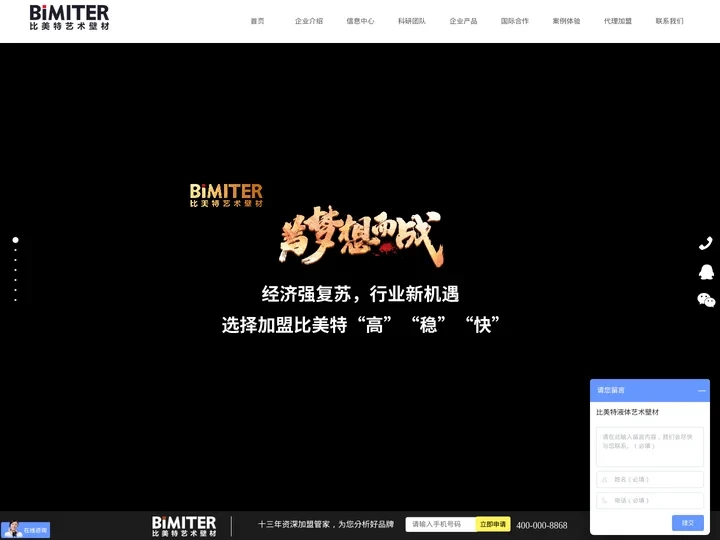This screenshot has height=540, width=720.
Task: Open the 在线咨询 chat button
Action: point(25,529)
